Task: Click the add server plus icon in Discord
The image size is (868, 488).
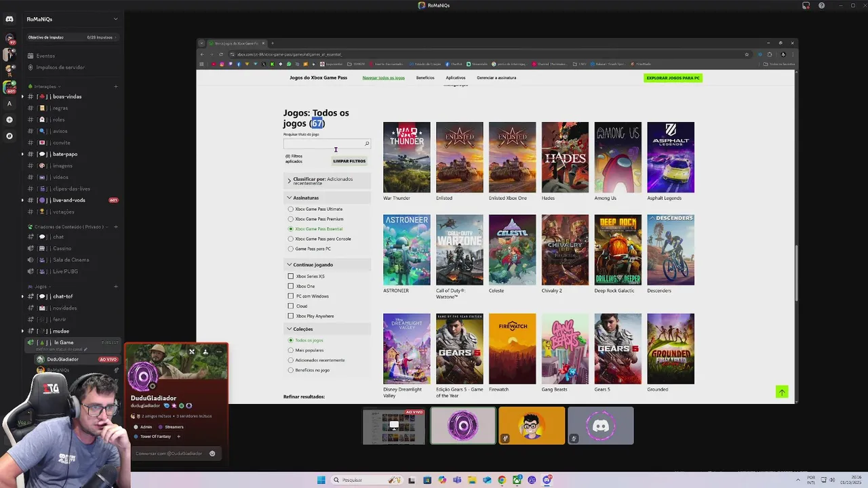Action: pos(9,119)
